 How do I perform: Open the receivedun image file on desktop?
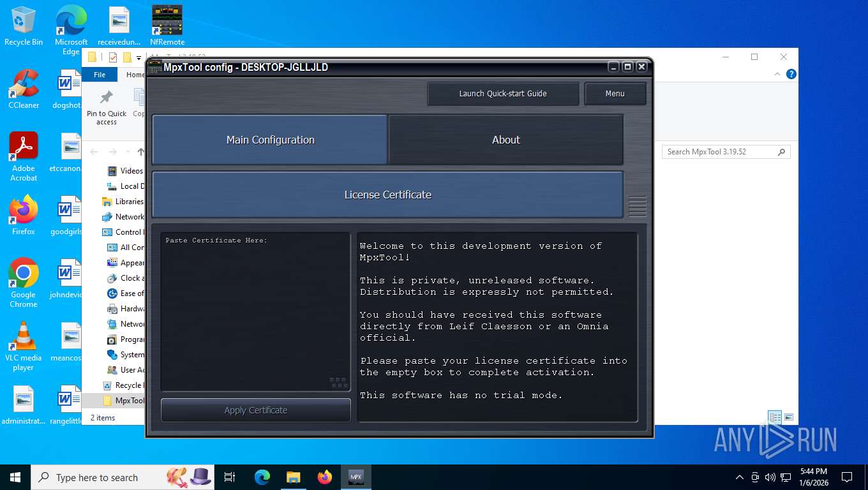119,26
